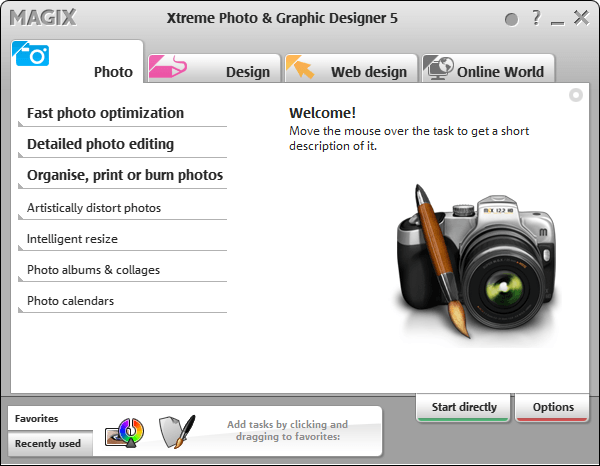Screen dimensions: 600x466
Task: Select Organise, print or burn photos
Action: [122, 175]
